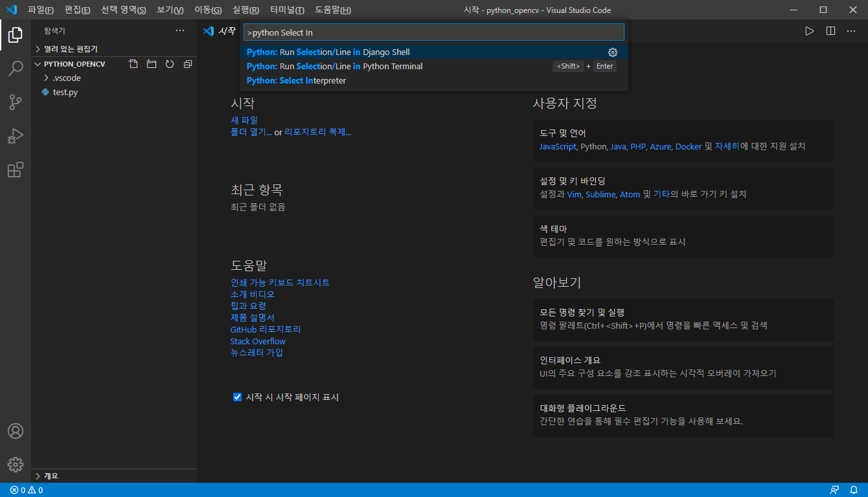The height and width of the screenshot is (497, 868).
Task: Collapse the PYTHON_OPENCV folder section
Action: click(x=74, y=64)
